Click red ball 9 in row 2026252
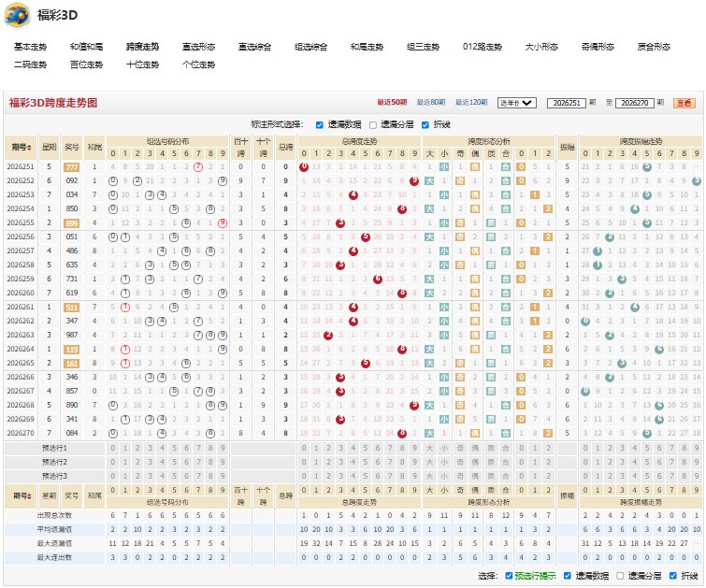Viewport: 706px width, 588px height. pos(414,181)
